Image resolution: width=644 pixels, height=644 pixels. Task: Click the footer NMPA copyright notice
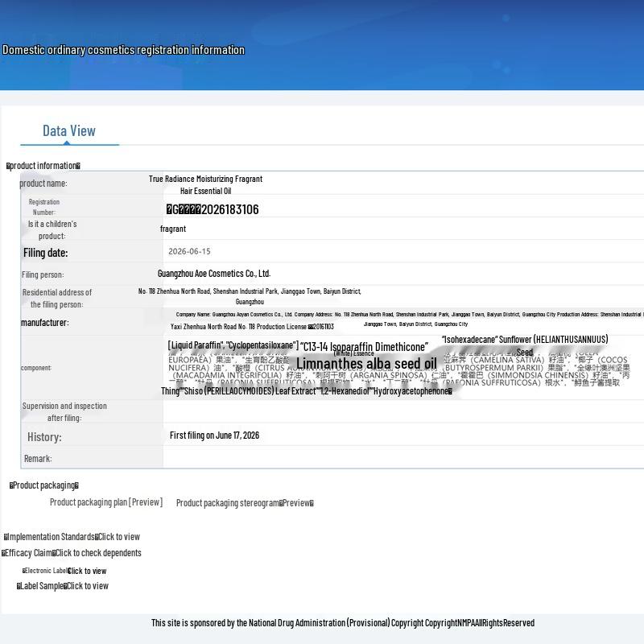point(343,623)
